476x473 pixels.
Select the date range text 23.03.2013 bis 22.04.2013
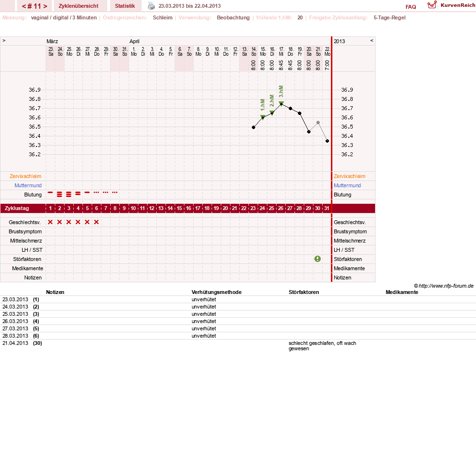[x=190, y=6]
